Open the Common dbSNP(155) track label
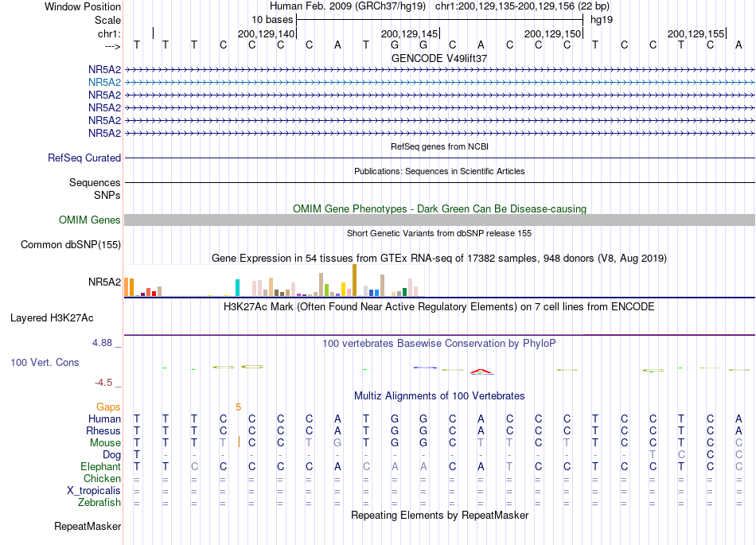The image size is (756, 545). [71, 245]
